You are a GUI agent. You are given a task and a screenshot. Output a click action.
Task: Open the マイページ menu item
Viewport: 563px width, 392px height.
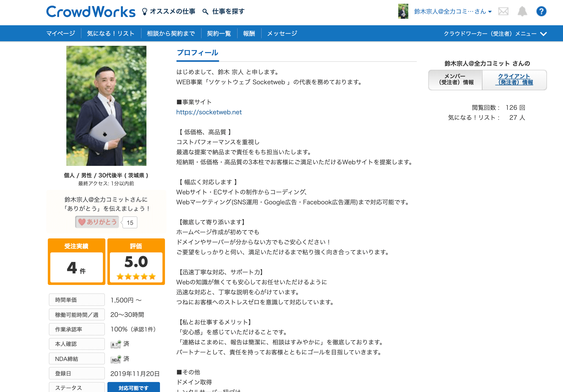(x=61, y=33)
